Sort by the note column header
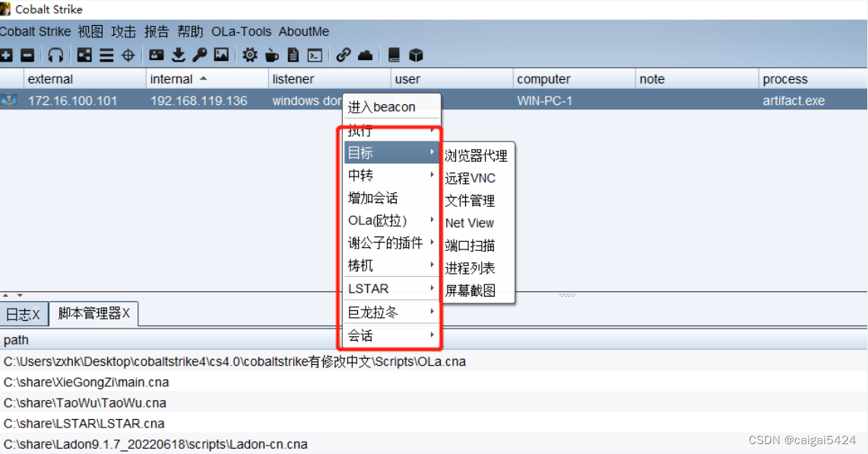 click(x=697, y=79)
